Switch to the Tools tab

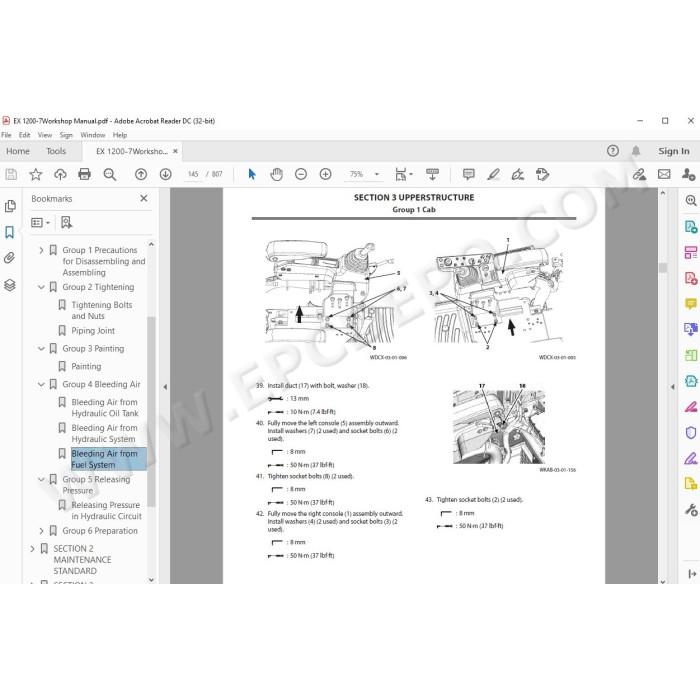(56, 151)
